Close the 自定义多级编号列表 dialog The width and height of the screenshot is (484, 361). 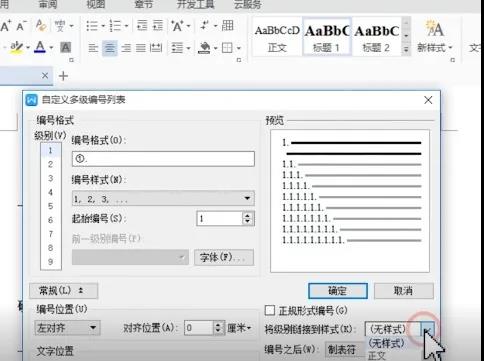[428, 100]
